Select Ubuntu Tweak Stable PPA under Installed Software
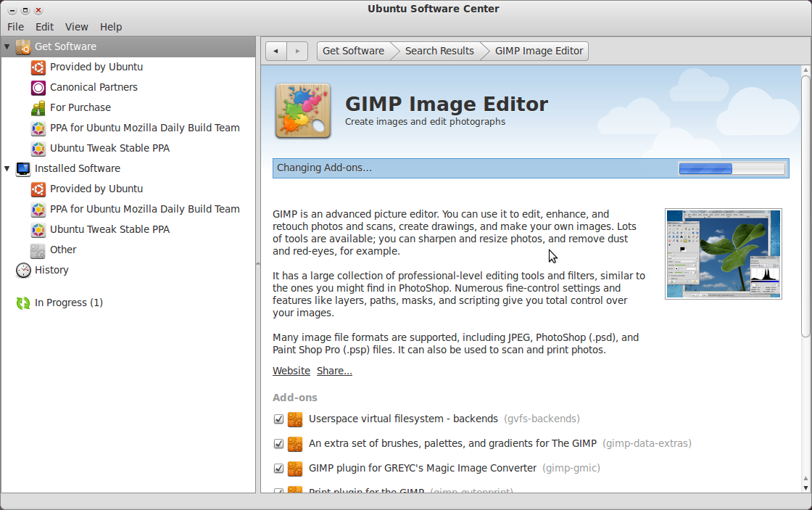The image size is (812, 510). pos(109,229)
